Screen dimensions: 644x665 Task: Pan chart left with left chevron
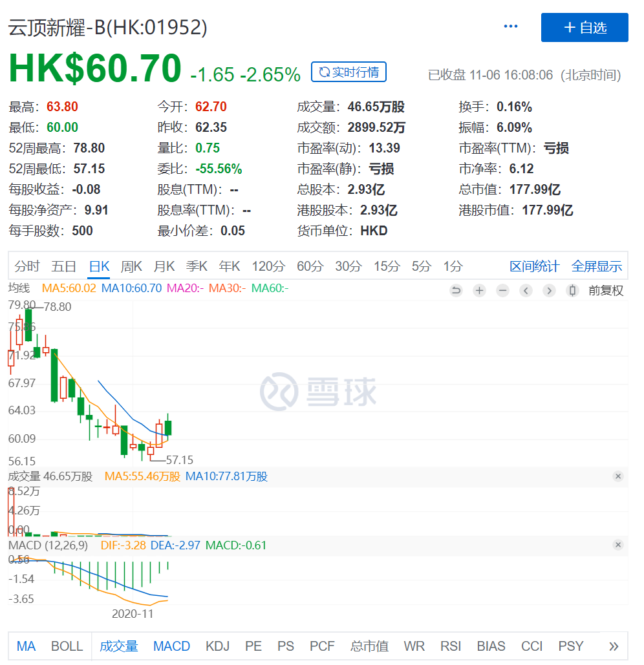coord(526,291)
